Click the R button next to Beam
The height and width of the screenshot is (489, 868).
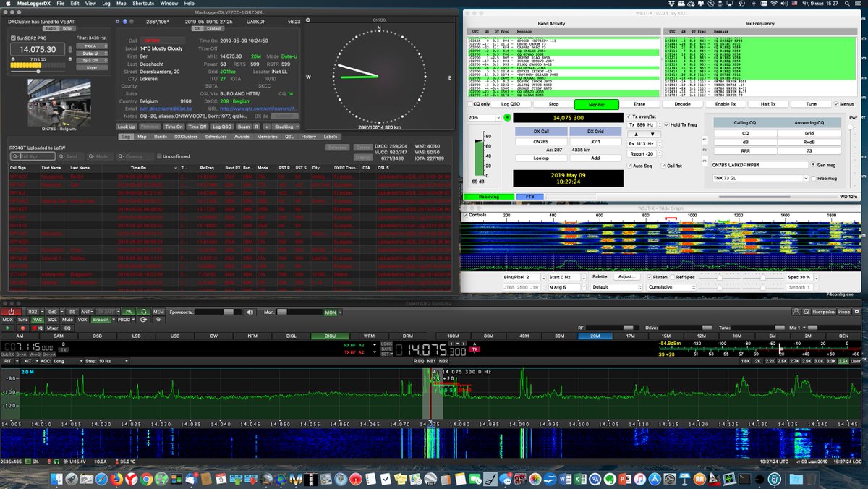click(x=256, y=127)
